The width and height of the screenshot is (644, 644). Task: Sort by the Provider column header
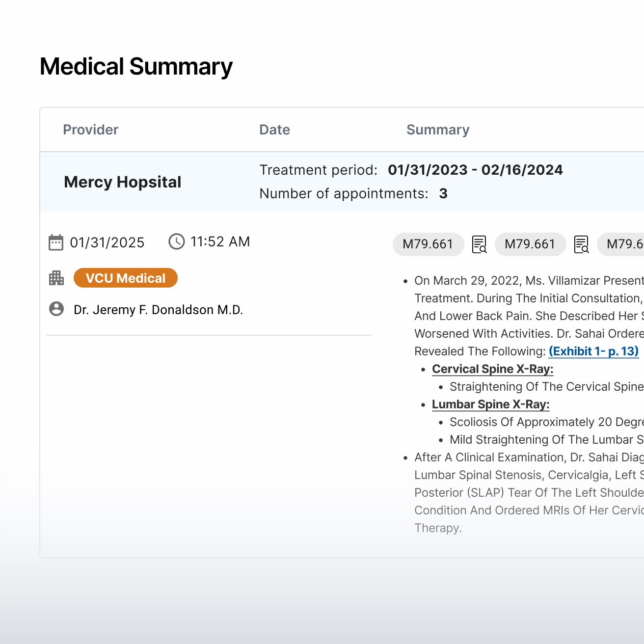click(x=91, y=130)
